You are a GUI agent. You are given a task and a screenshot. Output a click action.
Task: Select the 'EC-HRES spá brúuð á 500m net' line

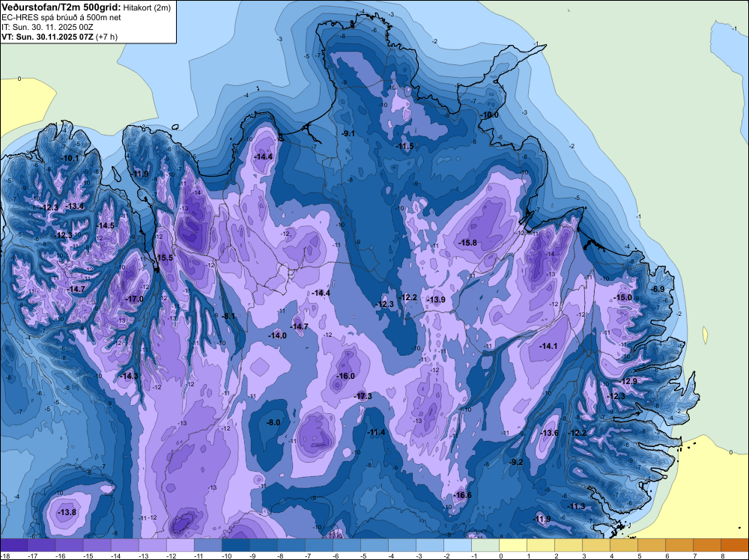(x=61, y=18)
